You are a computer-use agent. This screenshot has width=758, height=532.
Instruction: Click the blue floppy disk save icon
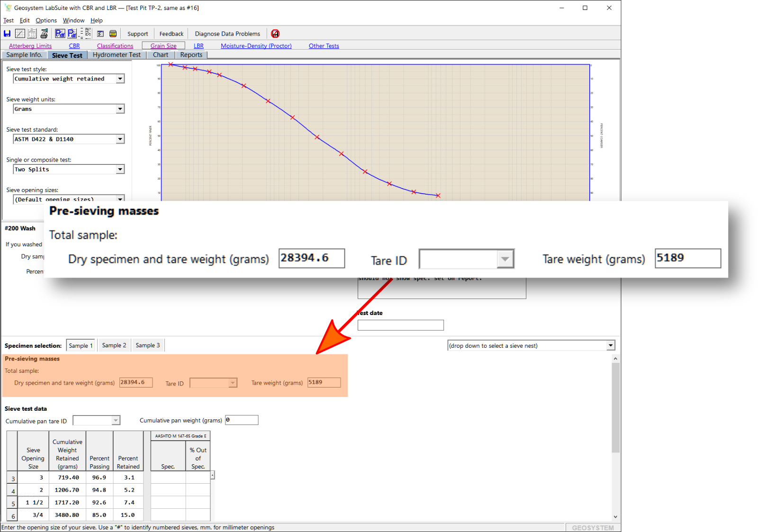pos(7,34)
